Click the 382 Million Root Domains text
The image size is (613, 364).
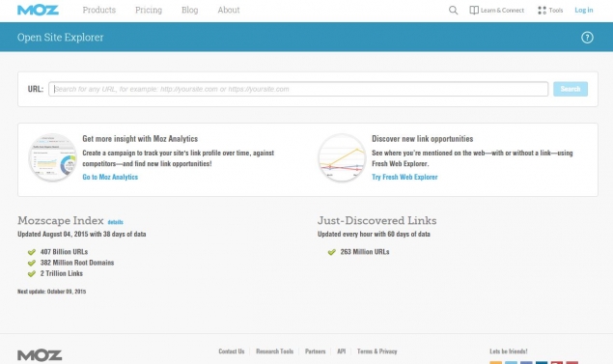pos(77,263)
